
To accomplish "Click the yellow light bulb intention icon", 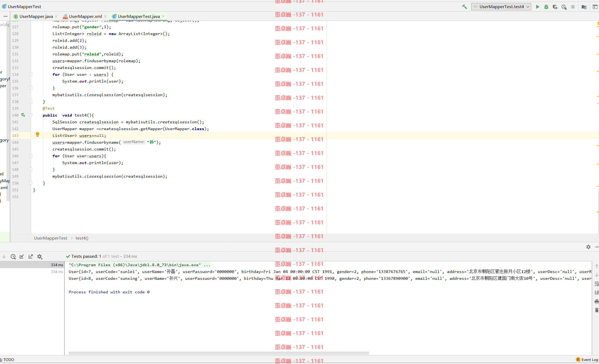I will (38, 134).
